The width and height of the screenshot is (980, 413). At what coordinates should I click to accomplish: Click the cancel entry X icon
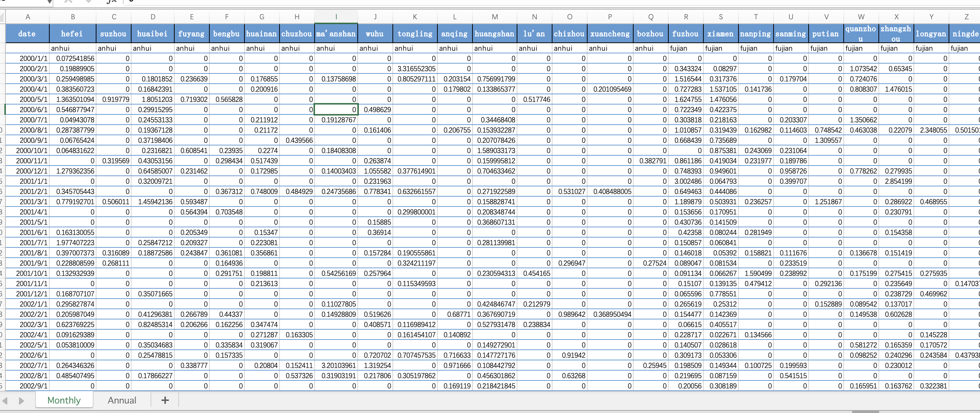point(68,1)
